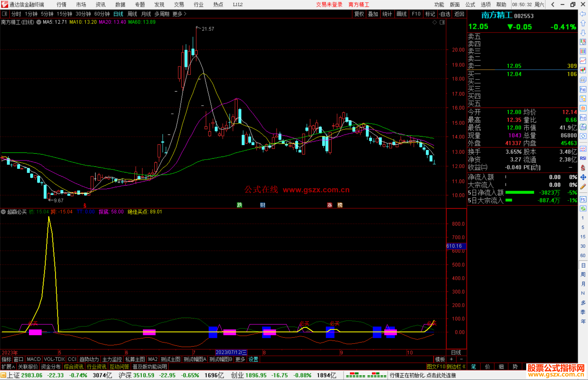The image size is (588, 380).
Task: Open the 模板 template selector
Action: 440,359
